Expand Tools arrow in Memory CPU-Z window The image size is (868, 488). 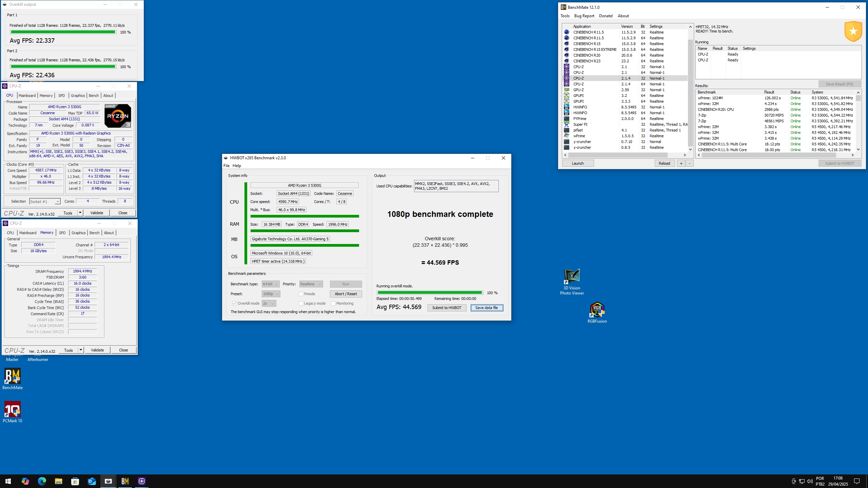pos(81,350)
